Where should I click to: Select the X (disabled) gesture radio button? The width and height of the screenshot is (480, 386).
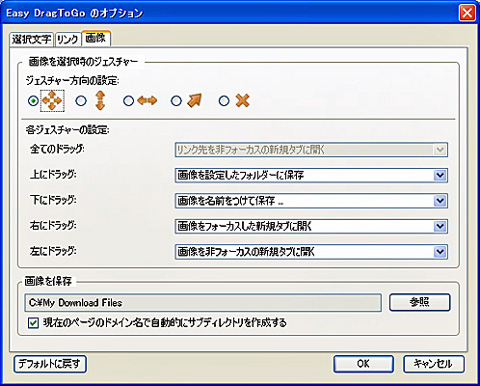pos(224,101)
